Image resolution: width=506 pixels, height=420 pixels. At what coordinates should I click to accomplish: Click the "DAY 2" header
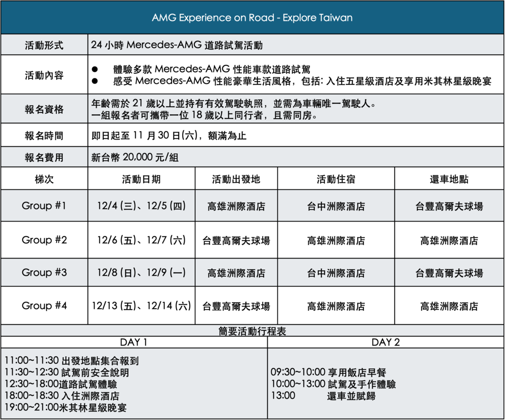[386, 342]
